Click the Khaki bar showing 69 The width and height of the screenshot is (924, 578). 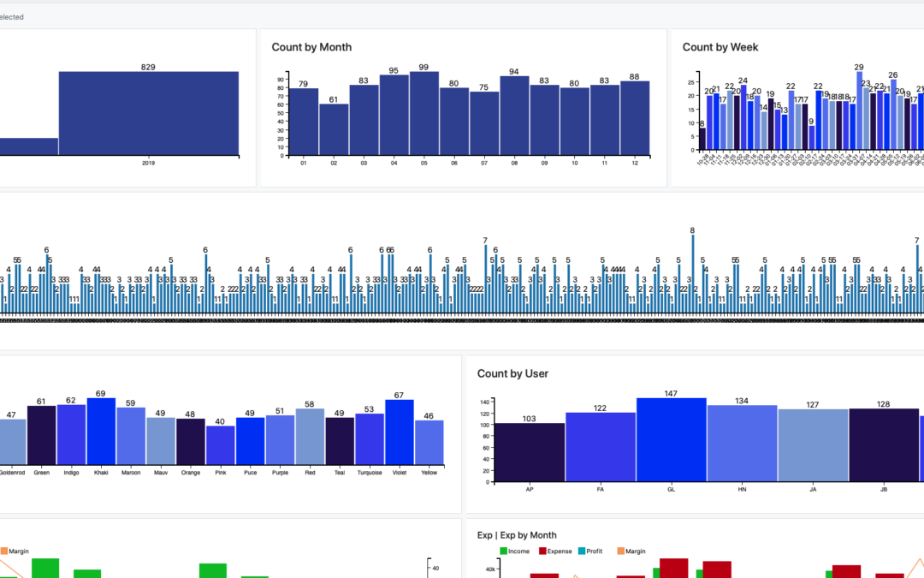[101, 432]
